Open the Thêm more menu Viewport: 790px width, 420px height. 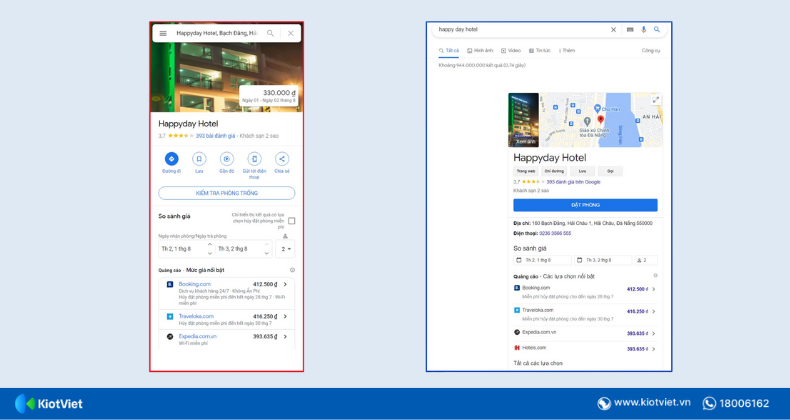pyautogui.click(x=567, y=50)
